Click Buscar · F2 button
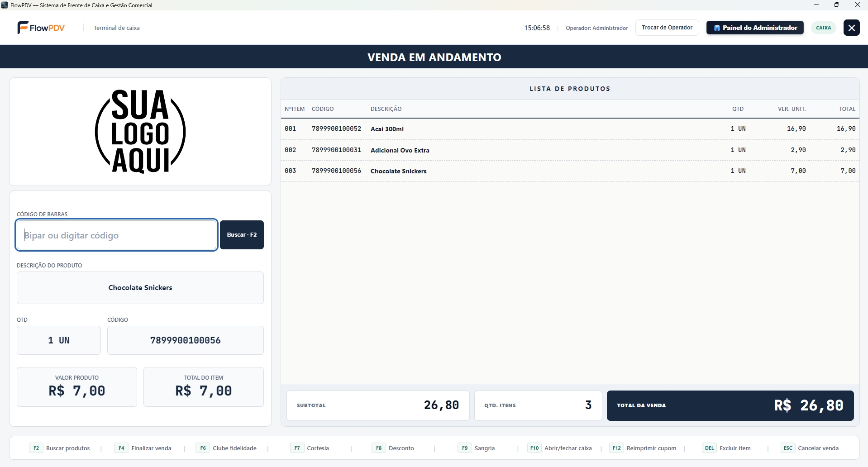Viewport: 868px width, 467px height. pyautogui.click(x=242, y=235)
